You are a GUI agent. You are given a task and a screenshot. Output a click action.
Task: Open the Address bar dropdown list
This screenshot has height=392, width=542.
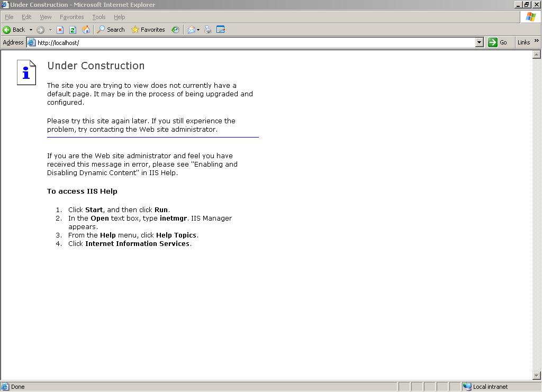pos(479,42)
